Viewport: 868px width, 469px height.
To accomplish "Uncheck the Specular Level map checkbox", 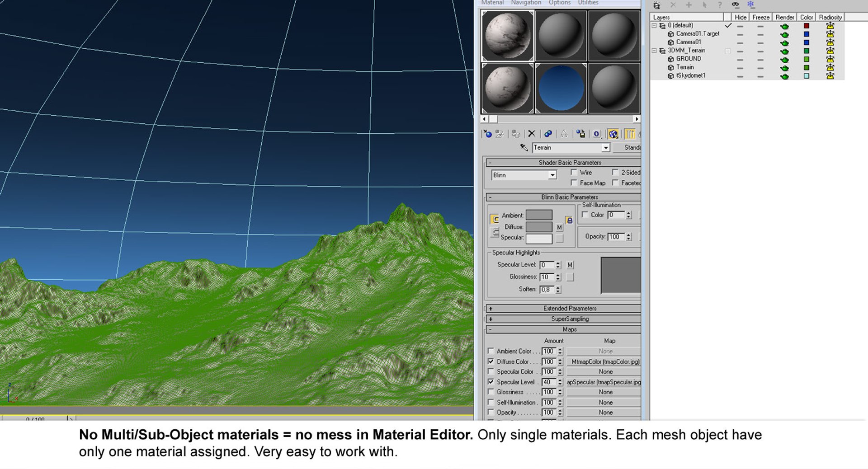I will (491, 382).
